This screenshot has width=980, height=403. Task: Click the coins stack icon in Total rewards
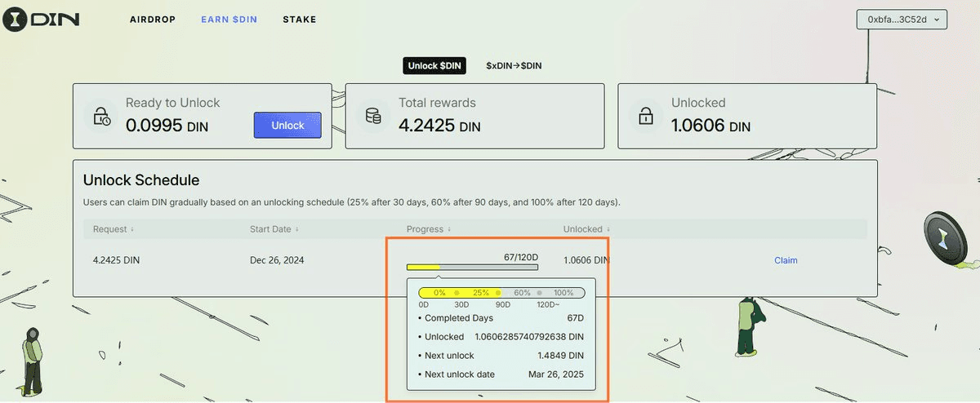[x=374, y=117]
